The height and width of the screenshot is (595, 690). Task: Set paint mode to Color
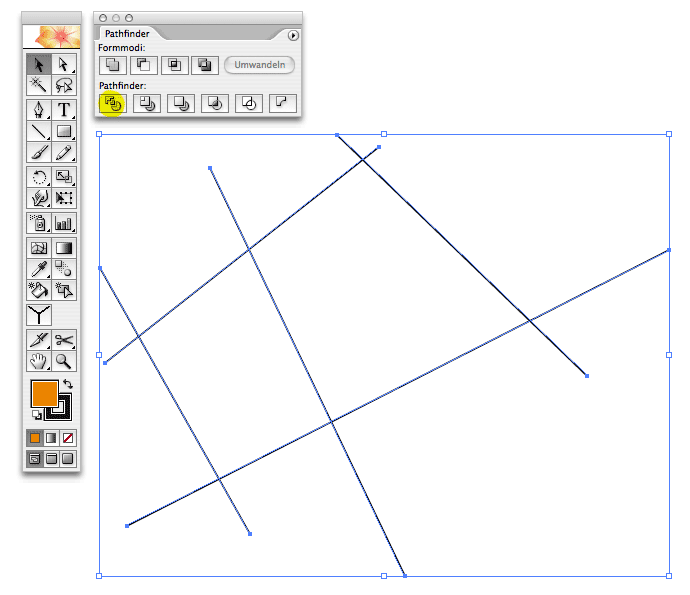tap(35, 438)
